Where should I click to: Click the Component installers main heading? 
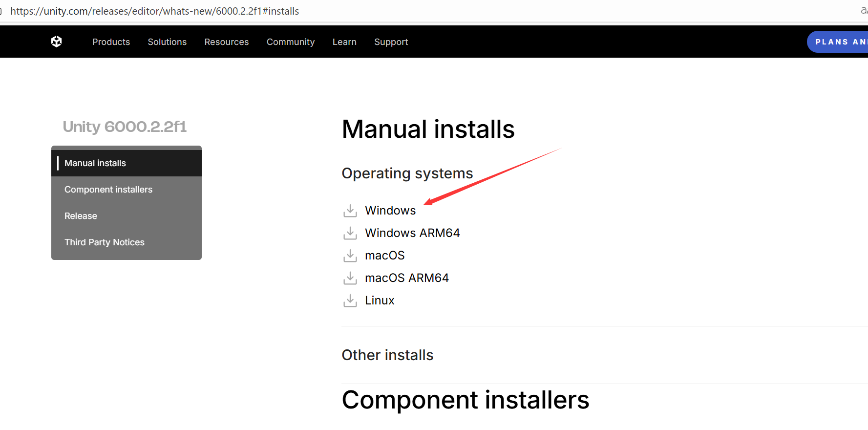(466, 400)
